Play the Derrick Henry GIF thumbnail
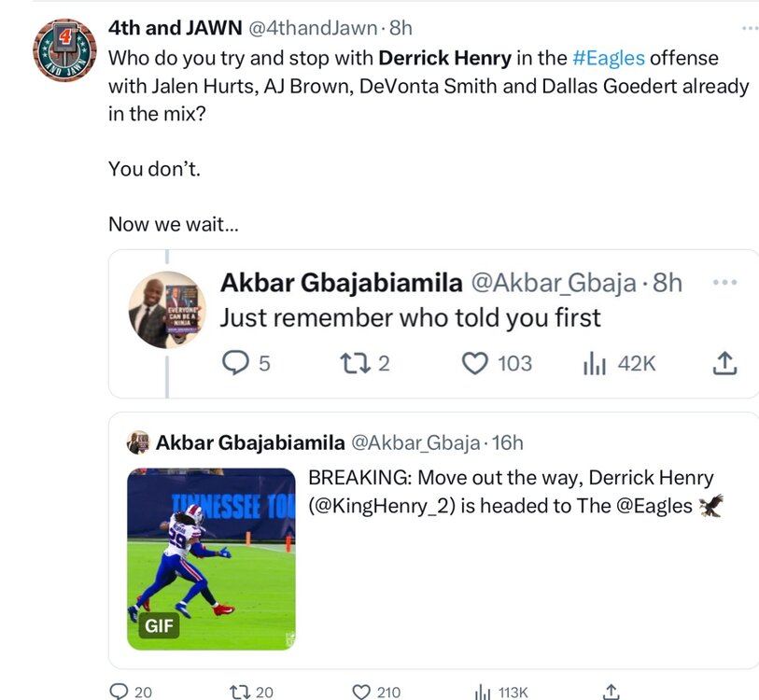The height and width of the screenshot is (700, 759). click(211, 559)
